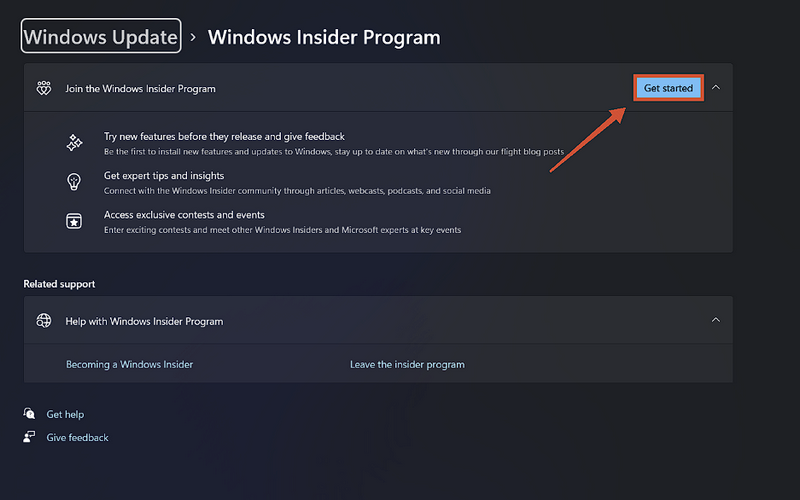Click the globe icon beside Help with Insider
This screenshot has width=800, height=500.
(44, 321)
